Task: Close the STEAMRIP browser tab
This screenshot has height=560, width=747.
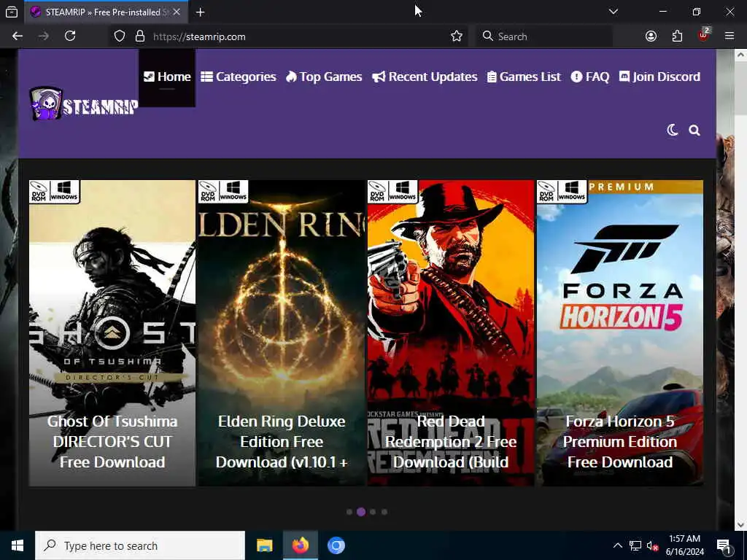Action: click(177, 12)
